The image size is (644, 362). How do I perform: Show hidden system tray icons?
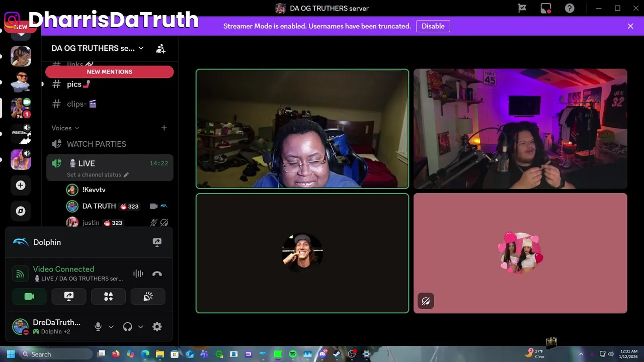pyautogui.click(x=582, y=354)
